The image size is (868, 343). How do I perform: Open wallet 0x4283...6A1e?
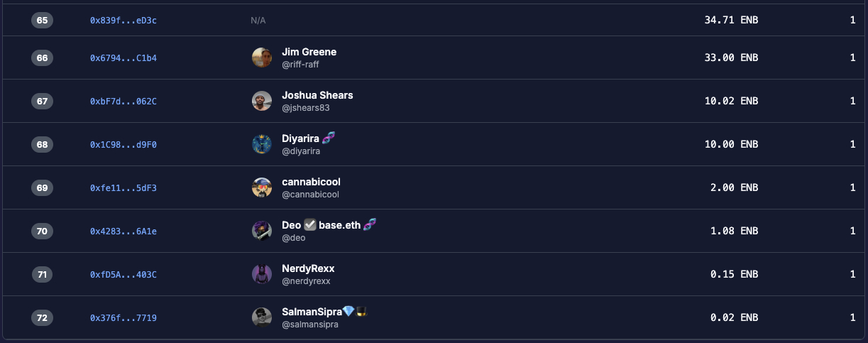click(x=123, y=232)
